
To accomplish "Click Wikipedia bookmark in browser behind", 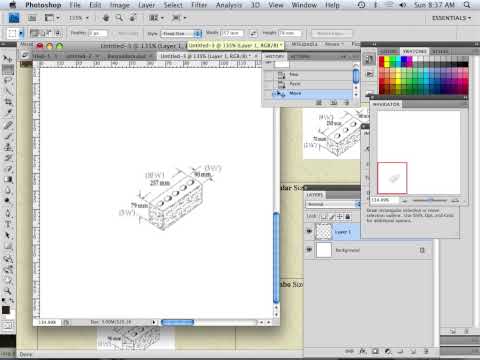I will click(304, 44).
